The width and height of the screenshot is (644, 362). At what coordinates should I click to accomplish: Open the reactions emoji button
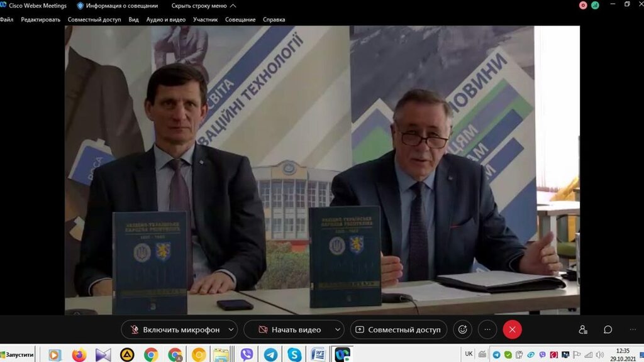coord(462,329)
